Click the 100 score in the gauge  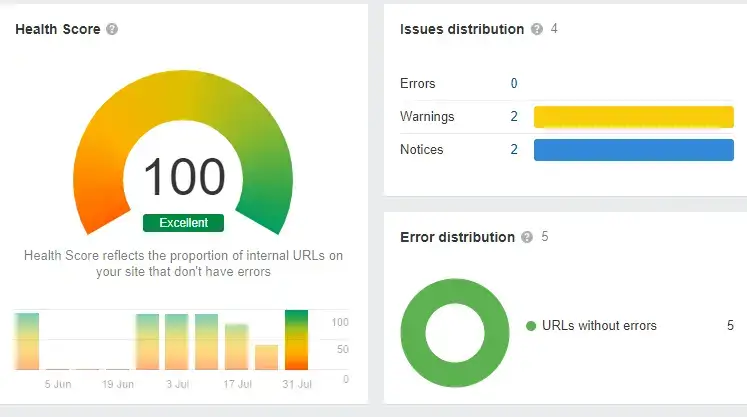tap(183, 177)
